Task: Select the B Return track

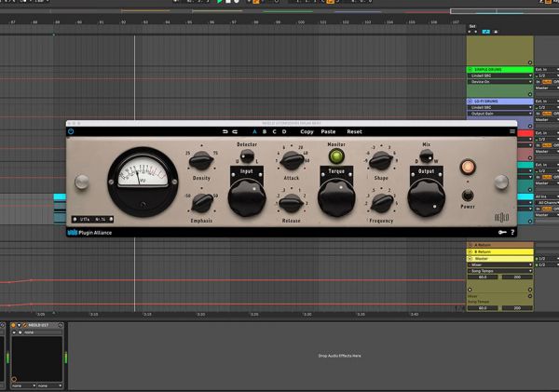Action: point(500,251)
